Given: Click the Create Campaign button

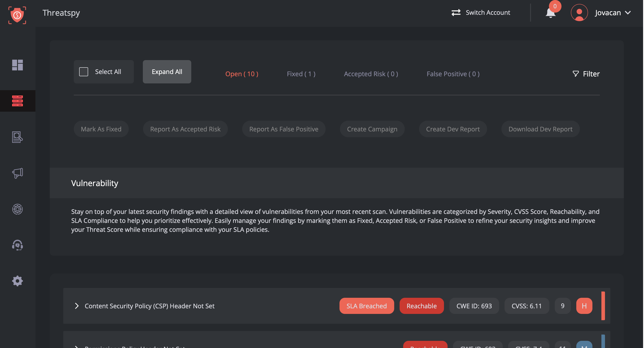Looking at the screenshot, I should click(372, 129).
